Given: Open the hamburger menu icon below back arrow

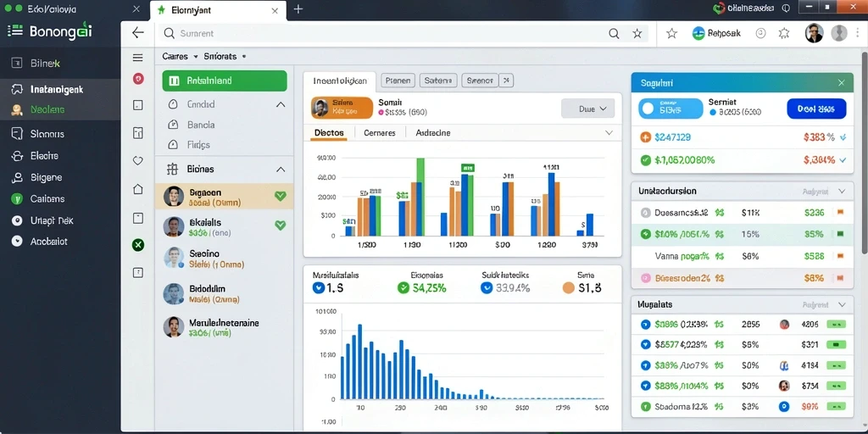Looking at the screenshot, I should point(138,58).
